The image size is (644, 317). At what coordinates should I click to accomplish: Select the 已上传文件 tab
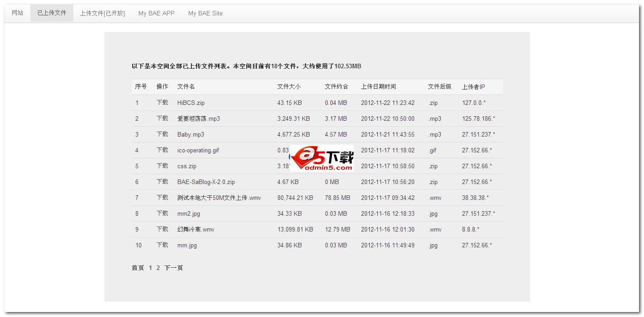click(52, 13)
